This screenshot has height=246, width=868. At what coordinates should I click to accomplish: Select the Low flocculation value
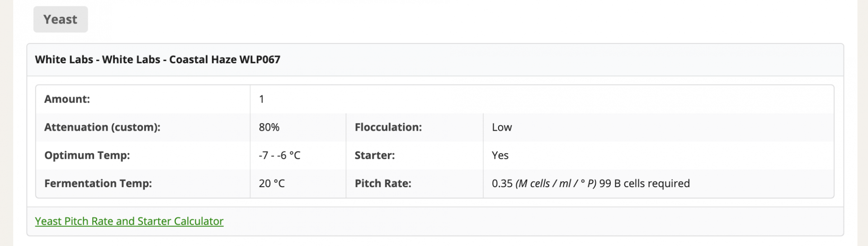tap(502, 127)
